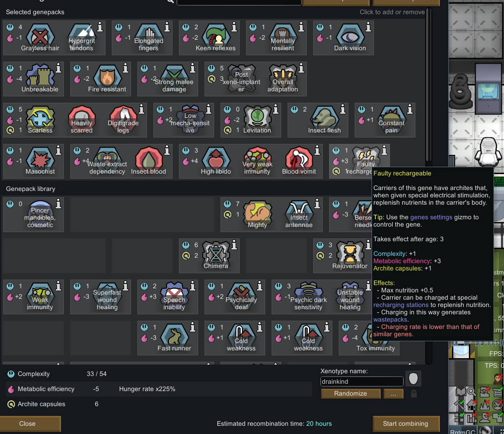Click the Heavily scarred gene icon
The image size is (504, 434).
82,120
